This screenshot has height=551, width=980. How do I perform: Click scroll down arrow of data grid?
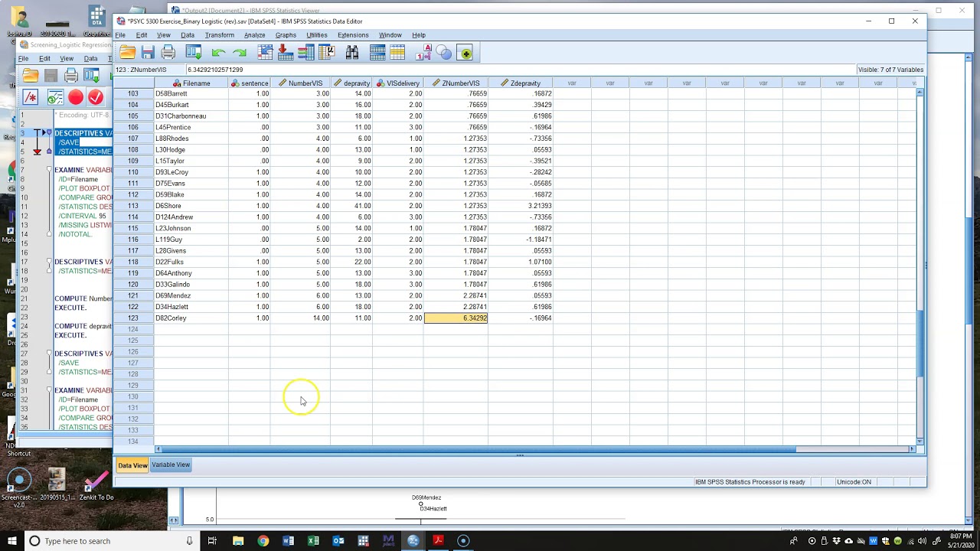point(921,440)
